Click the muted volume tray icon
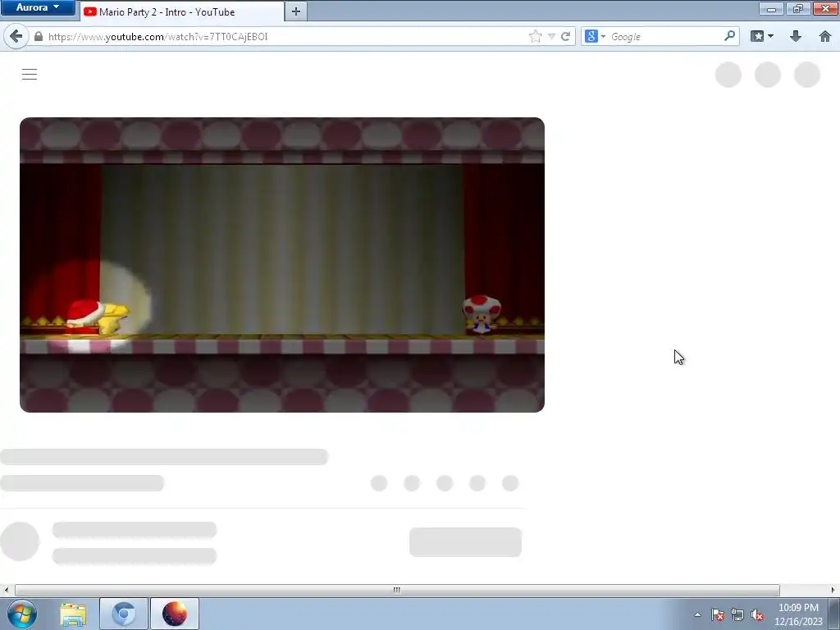840x630 pixels. point(757,615)
